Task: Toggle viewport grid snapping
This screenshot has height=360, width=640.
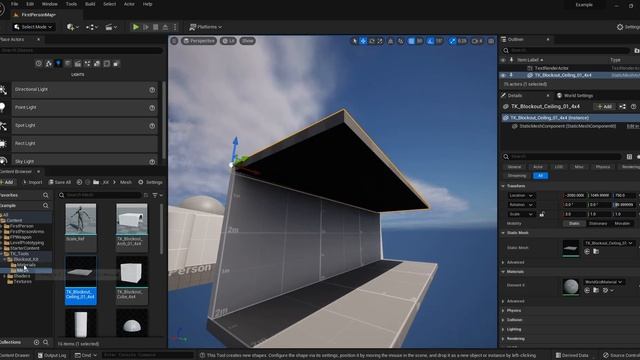Action: [x=411, y=41]
